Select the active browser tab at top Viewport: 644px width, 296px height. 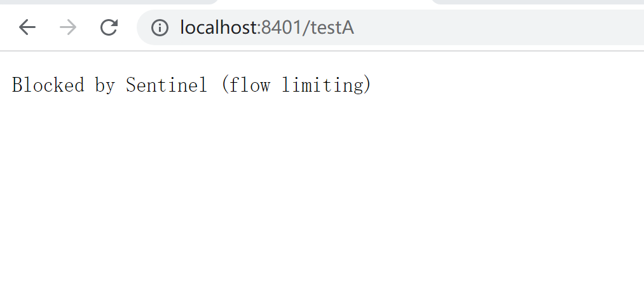click(x=324, y=2)
